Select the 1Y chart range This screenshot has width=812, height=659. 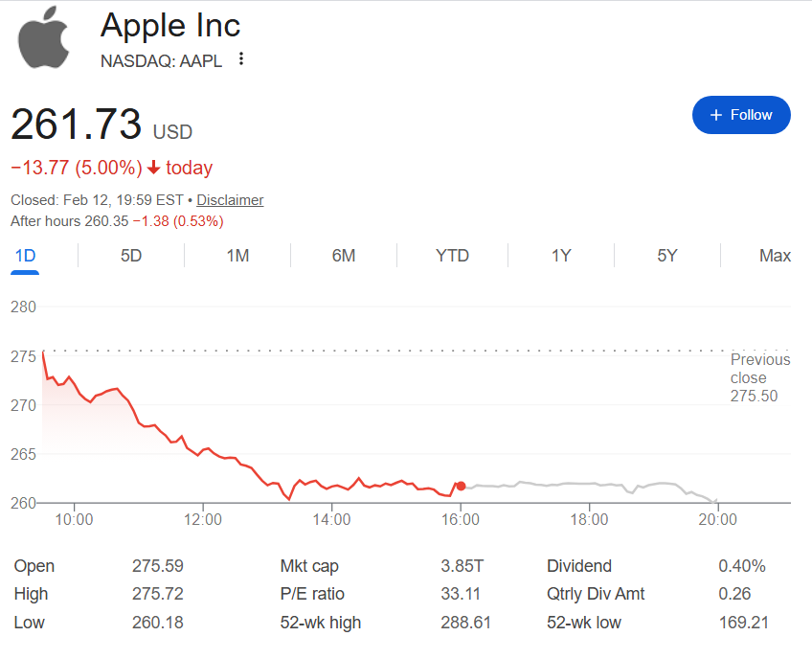[560, 256]
